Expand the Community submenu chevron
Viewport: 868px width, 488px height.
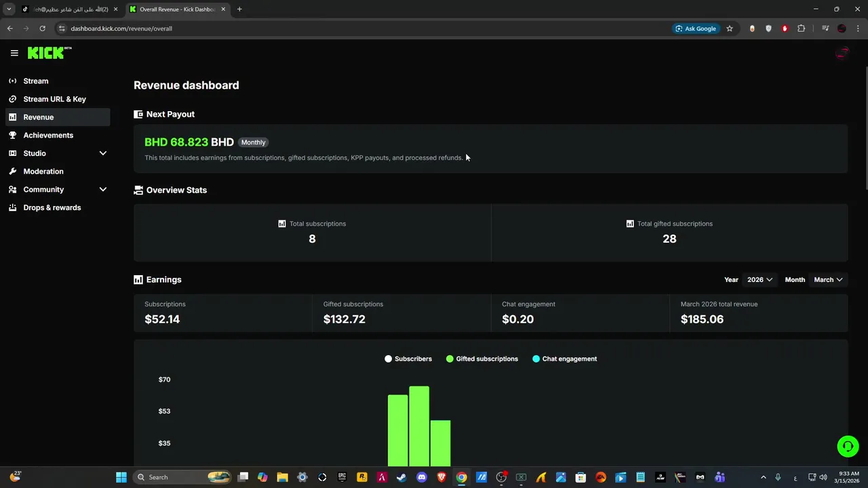(x=103, y=190)
